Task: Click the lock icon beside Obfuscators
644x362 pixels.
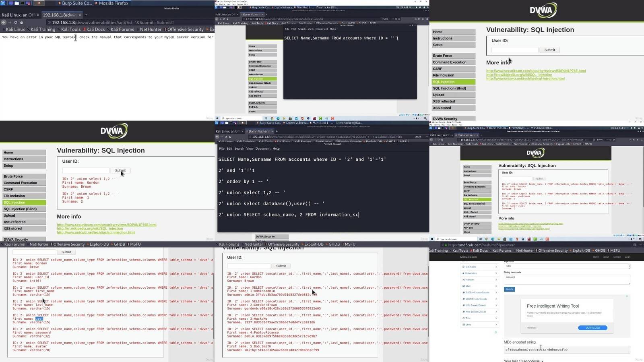Action: pos(464,273)
